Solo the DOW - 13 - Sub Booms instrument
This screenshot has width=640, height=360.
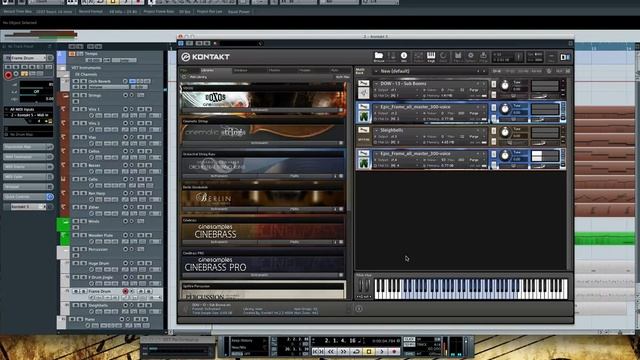(494, 84)
